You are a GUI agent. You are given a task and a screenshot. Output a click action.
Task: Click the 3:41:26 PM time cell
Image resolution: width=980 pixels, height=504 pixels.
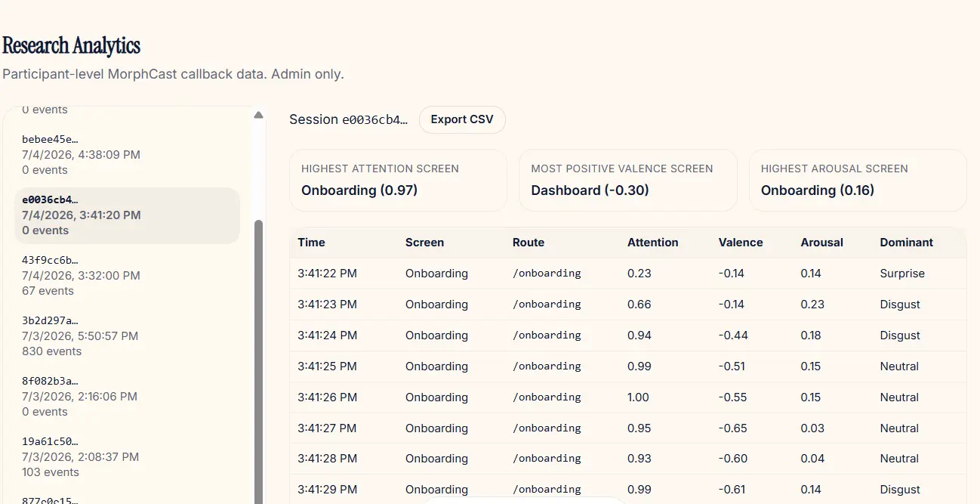pyautogui.click(x=327, y=397)
